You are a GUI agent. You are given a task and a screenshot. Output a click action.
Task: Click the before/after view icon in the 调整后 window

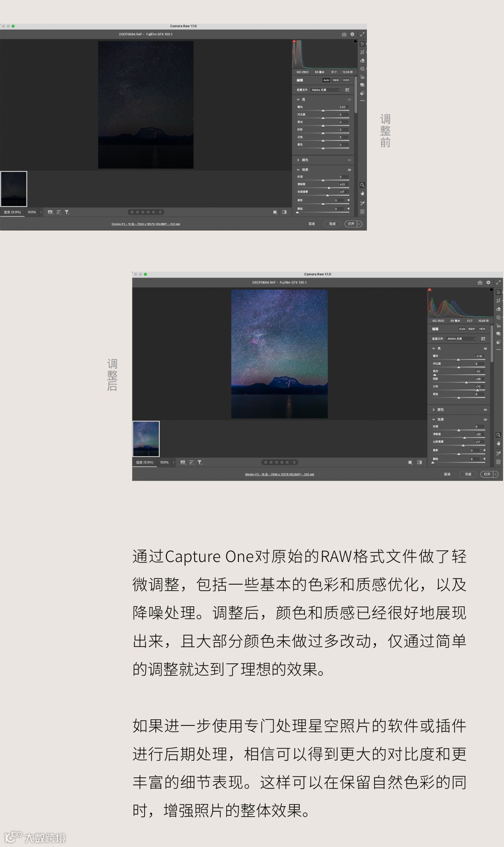point(419,462)
